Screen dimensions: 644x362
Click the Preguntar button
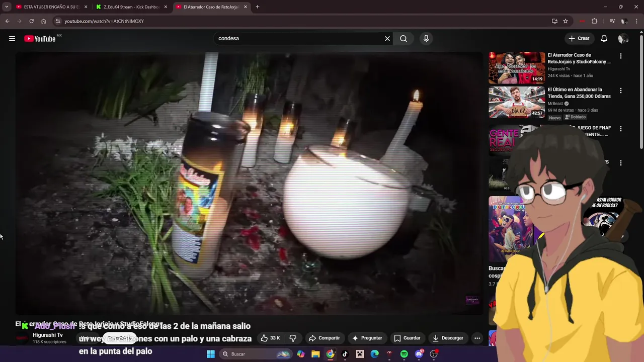tap(367, 338)
